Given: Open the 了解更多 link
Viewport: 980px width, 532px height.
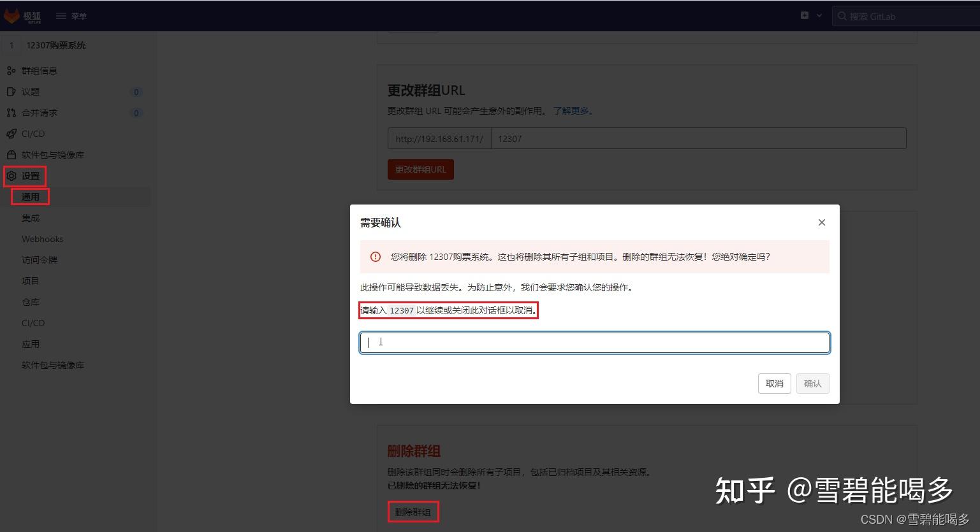Looking at the screenshot, I should pos(570,110).
